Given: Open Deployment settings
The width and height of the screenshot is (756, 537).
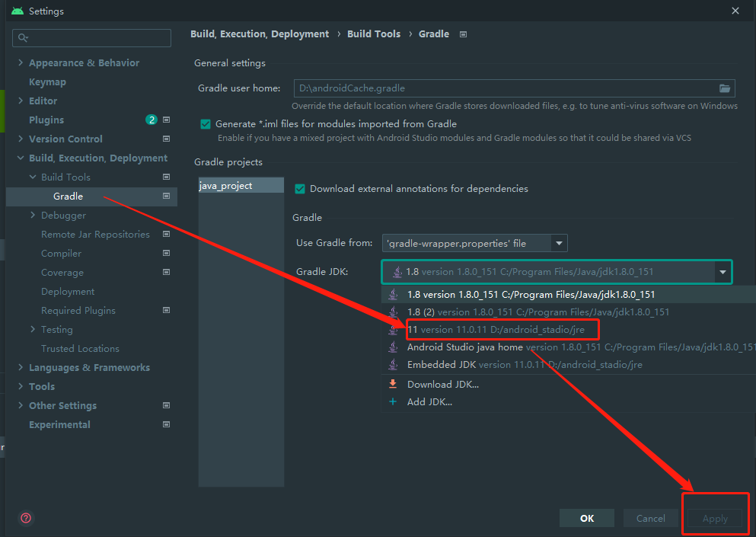Looking at the screenshot, I should click(x=68, y=292).
